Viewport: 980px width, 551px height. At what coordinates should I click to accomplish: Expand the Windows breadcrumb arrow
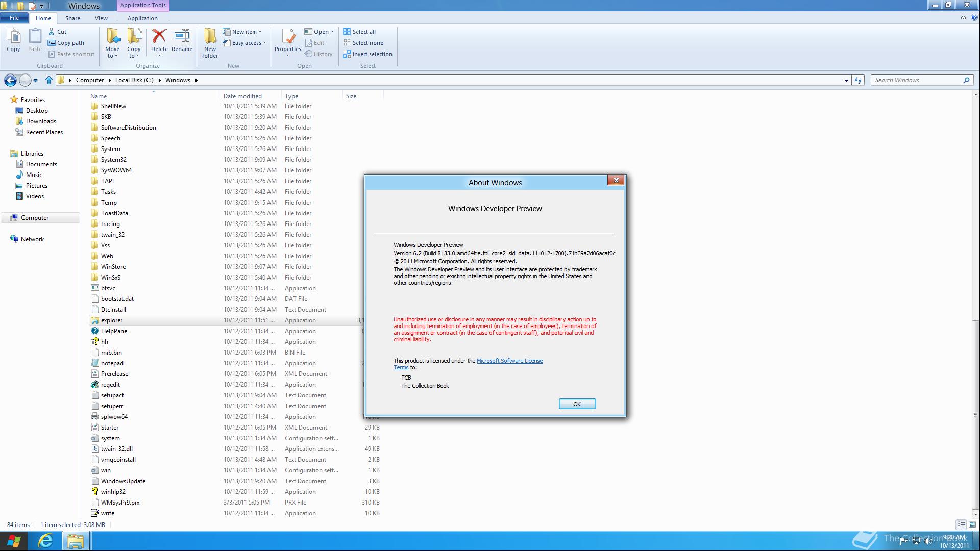(x=196, y=80)
